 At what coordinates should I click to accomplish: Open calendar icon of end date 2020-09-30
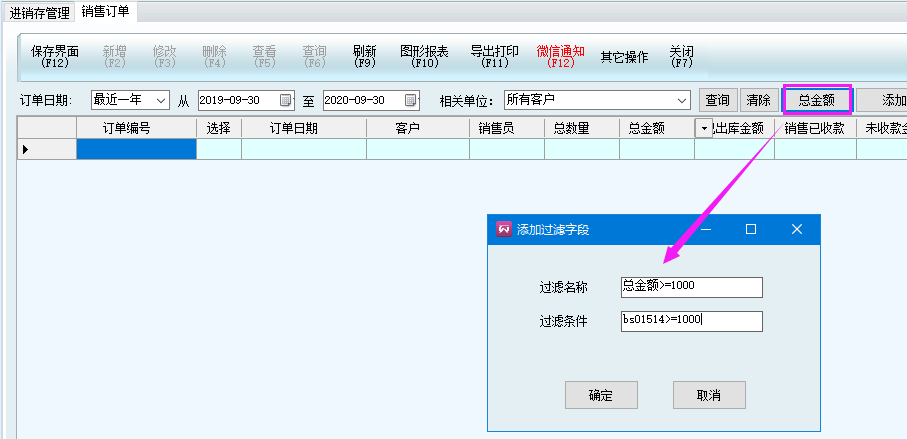click(411, 100)
